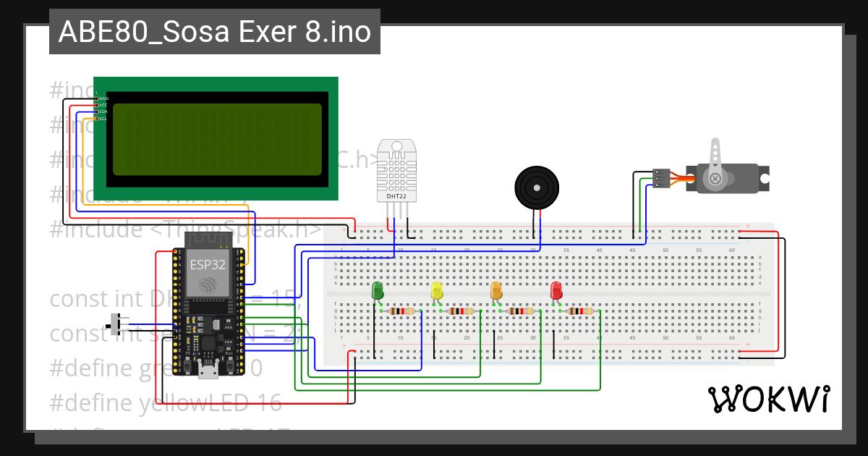The width and height of the screenshot is (868, 456).
Task: Click the sketch title ABE80_Sosa Exer 8.ino
Action: pos(213,31)
